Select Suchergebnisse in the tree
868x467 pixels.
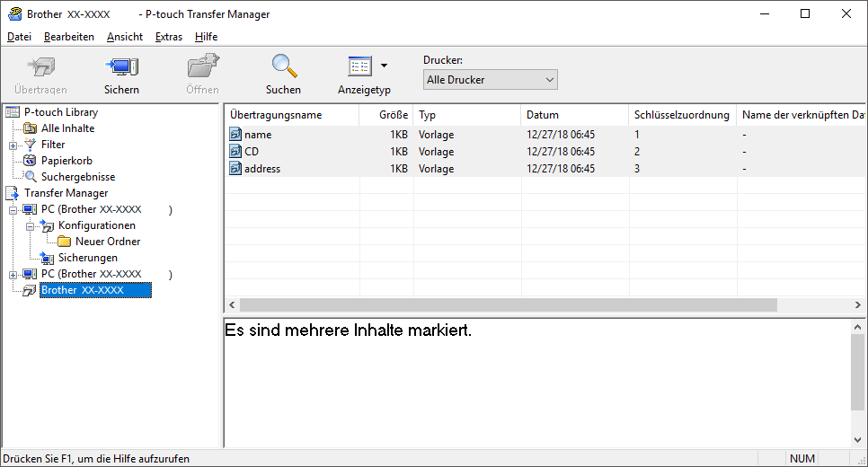coord(78,177)
